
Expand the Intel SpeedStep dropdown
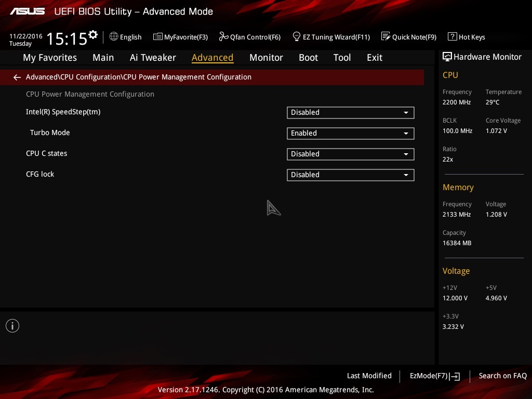pyautogui.click(x=350, y=113)
